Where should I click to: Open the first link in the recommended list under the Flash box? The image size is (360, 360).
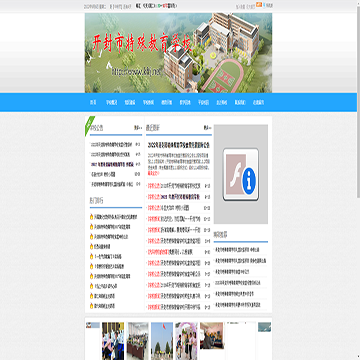[x=237, y=250]
